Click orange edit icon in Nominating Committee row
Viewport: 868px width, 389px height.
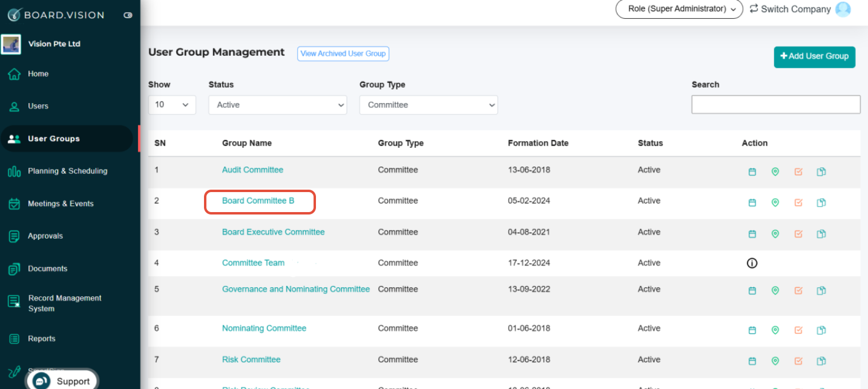coord(798,330)
